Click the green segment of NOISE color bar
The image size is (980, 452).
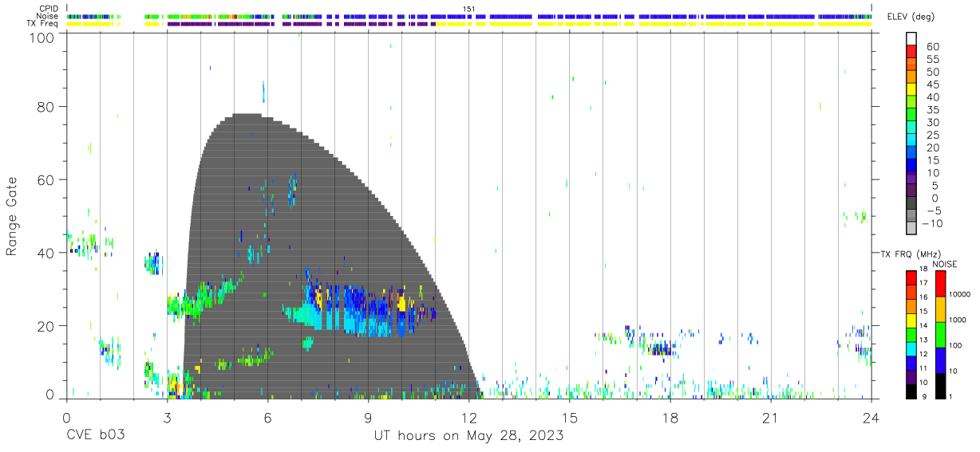pyautogui.click(x=940, y=335)
